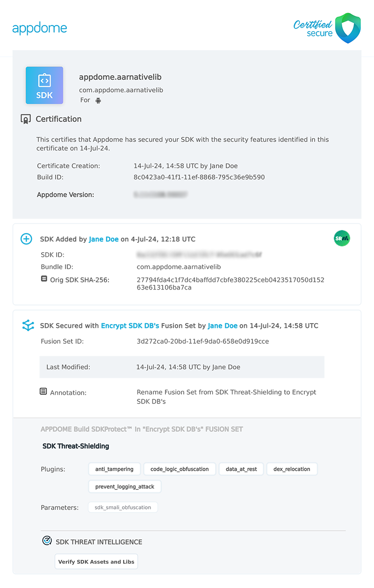
Task: Click the SDK Threat Intelligence shield icon
Action: pos(47,540)
